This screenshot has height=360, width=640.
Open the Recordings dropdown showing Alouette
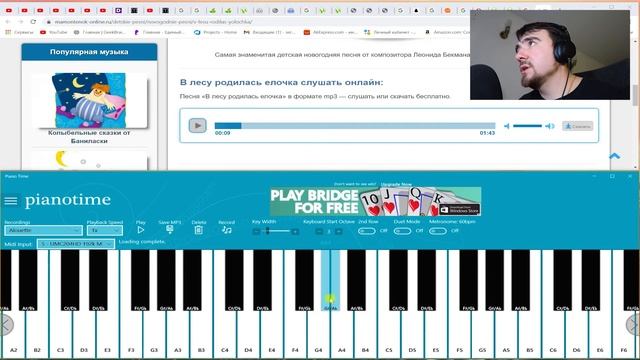point(43,231)
